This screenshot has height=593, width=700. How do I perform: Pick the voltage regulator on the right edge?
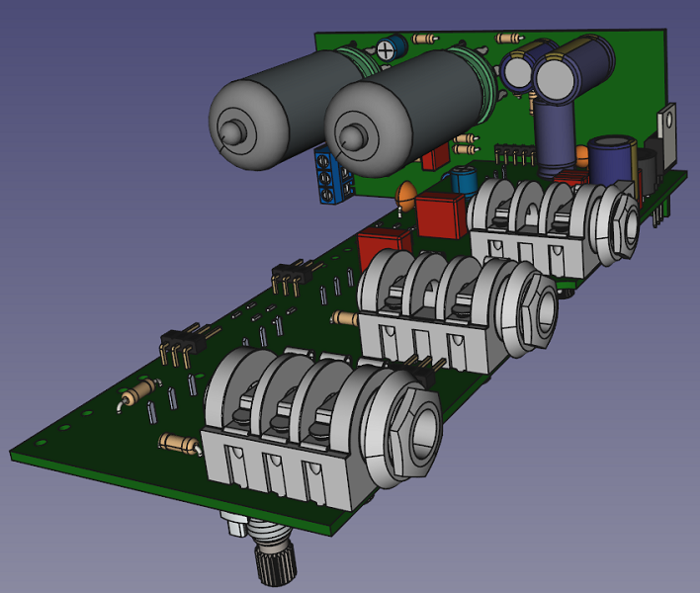point(669,131)
